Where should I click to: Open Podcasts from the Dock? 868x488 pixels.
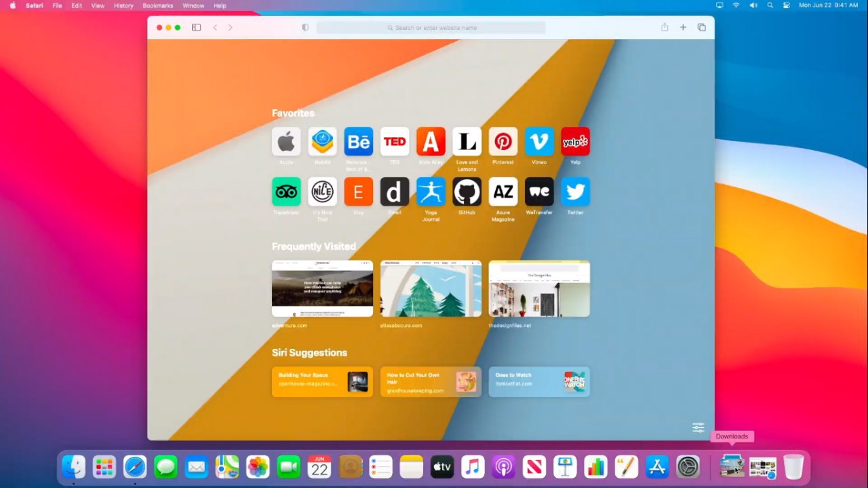(504, 466)
